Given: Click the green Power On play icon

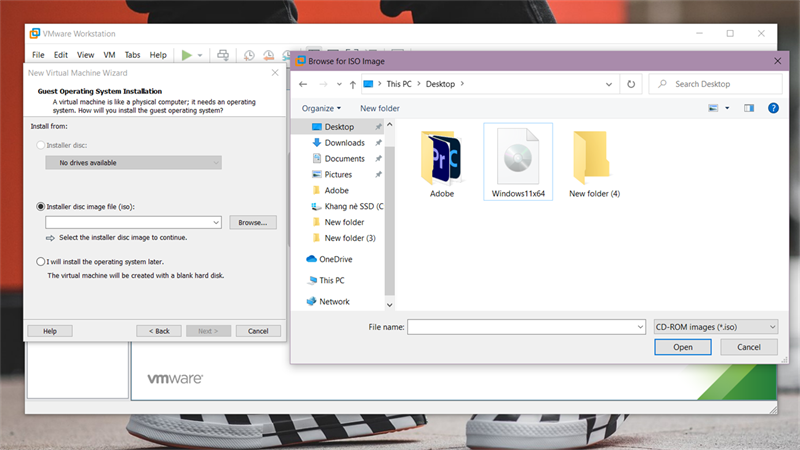Looking at the screenshot, I should [x=186, y=55].
